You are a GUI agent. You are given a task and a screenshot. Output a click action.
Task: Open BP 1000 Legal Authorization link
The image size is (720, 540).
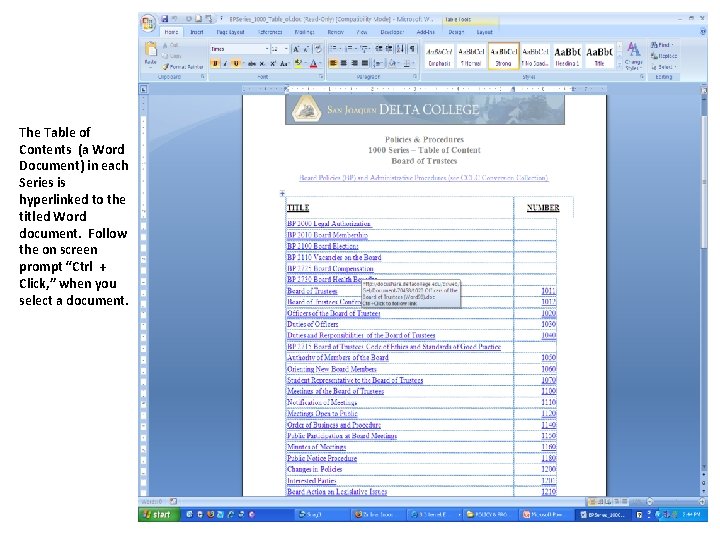[329, 224]
